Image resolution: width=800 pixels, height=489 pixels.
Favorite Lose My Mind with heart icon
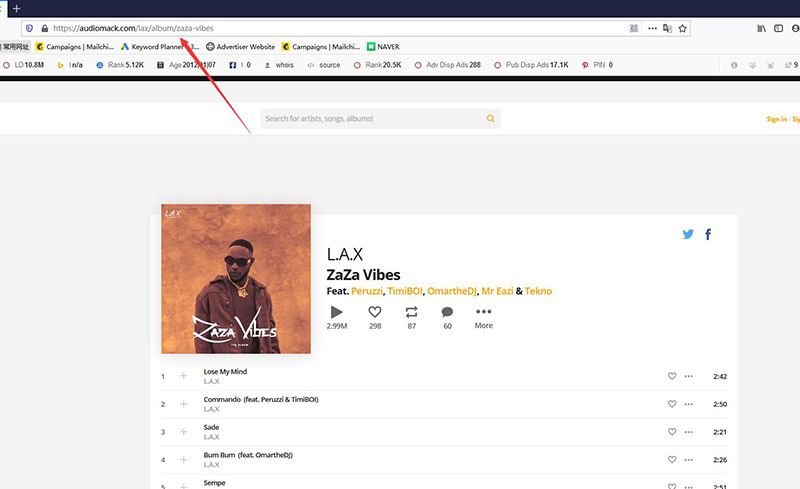point(672,376)
